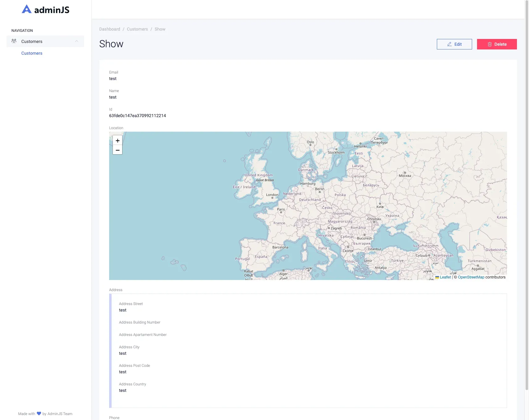Screen dimensions: 529x420
Task: Click the page vertical scrollbar
Action: point(527,195)
